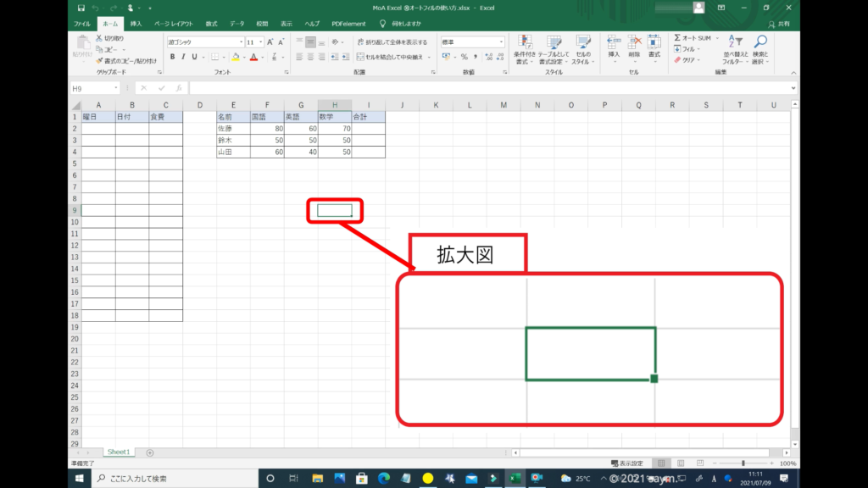
Task: Open the font name dropdown
Action: click(240, 42)
